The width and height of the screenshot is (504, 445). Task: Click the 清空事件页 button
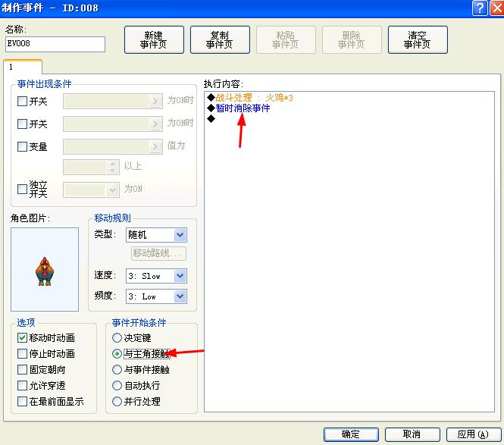click(418, 40)
